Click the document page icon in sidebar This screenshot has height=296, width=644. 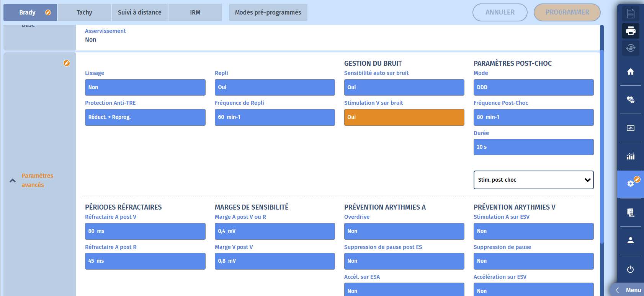coord(630,13)
